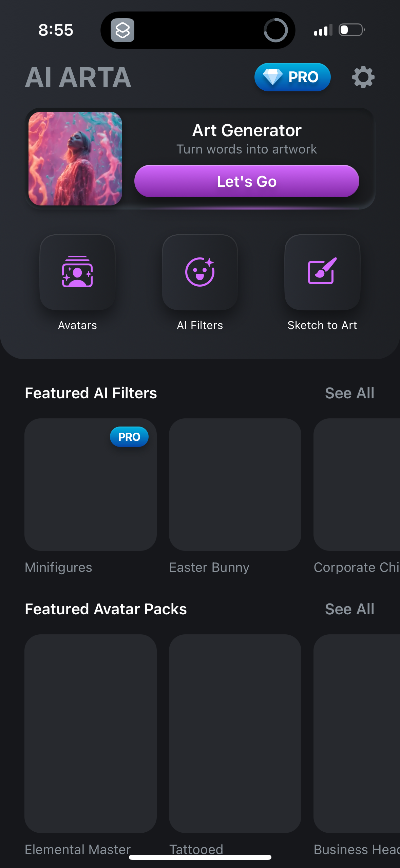Tap the diamond PRO badge in the header
The width and height of the screenshot is (400, 868).
pyautogui.click(x=292, y=77)
